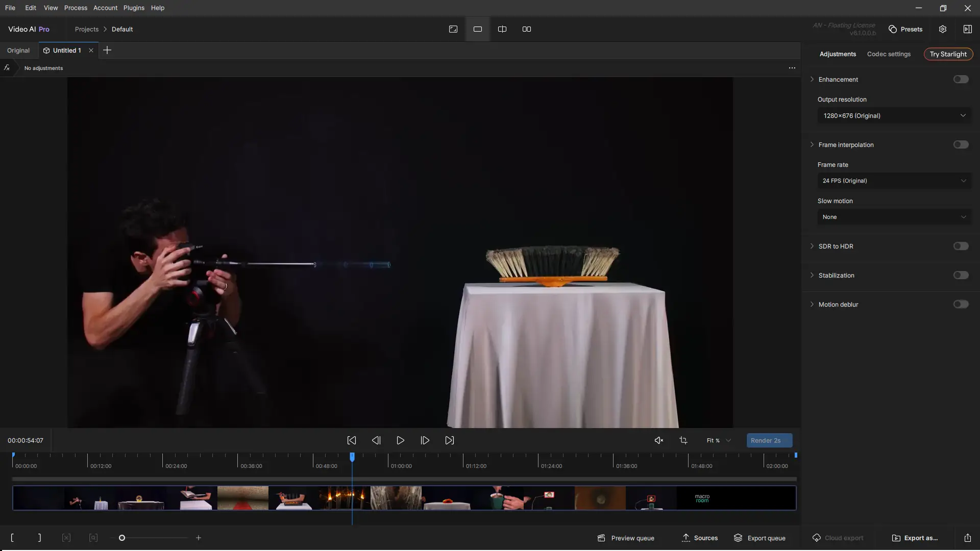Switch to side-by-side comparison view
Image resolution: width=980 pixels, height=551 pixels.
point(527,29)
